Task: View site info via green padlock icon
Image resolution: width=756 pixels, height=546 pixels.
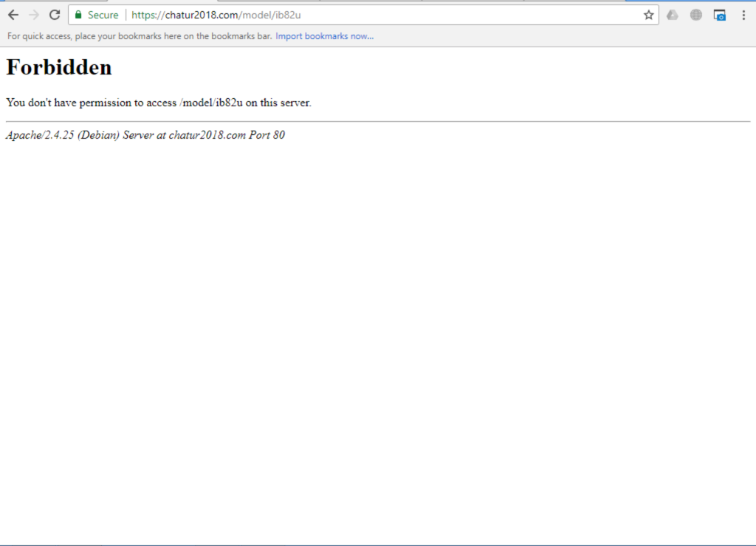Action: (78, 15)
